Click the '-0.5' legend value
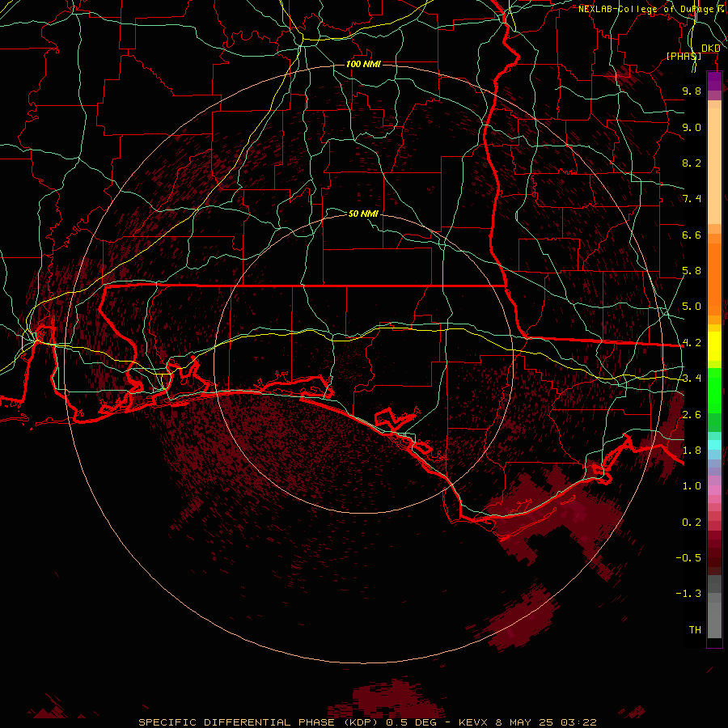Viewport: 728px width, 728px height. click(x=688, y=558)
